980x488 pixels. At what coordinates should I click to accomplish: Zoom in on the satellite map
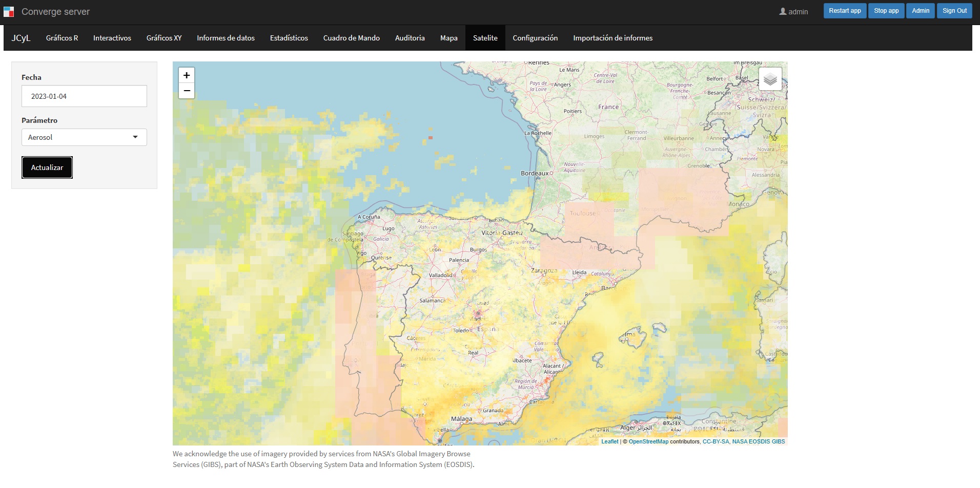click(x=187, y=75)
